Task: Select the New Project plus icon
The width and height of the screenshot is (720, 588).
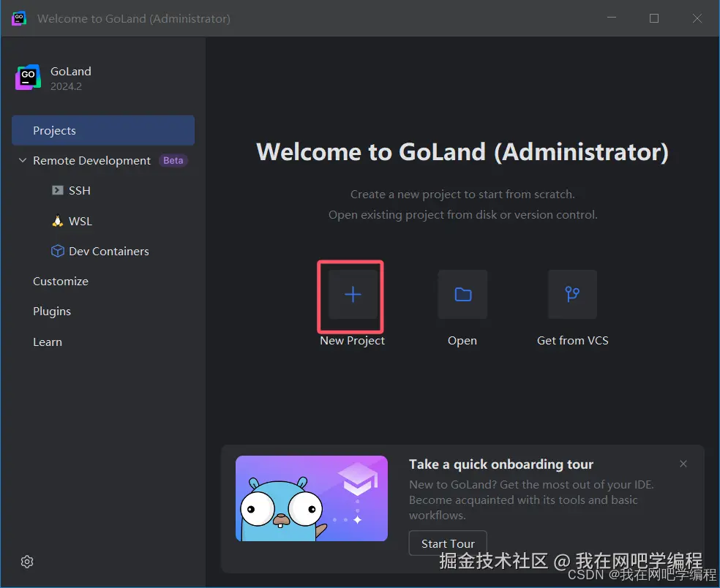Action: 351,295
